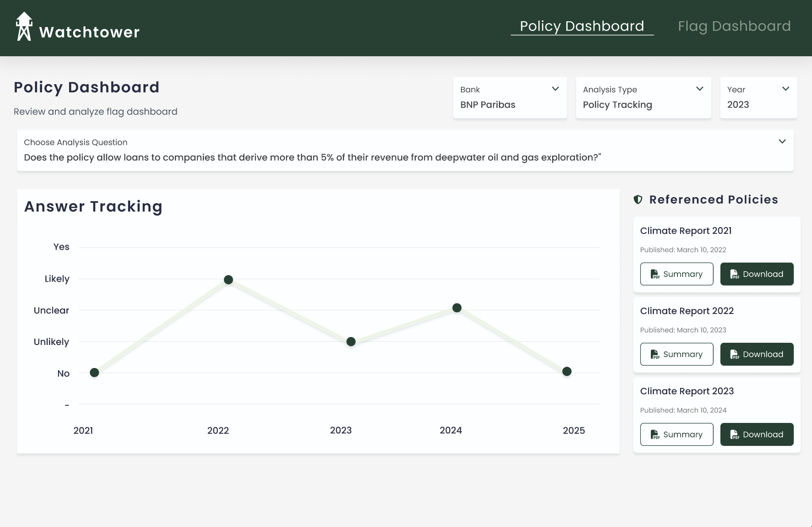Click the Climate Report 2023 title
Viewport: 812px width, 527px height.
[x=687, y=391]
